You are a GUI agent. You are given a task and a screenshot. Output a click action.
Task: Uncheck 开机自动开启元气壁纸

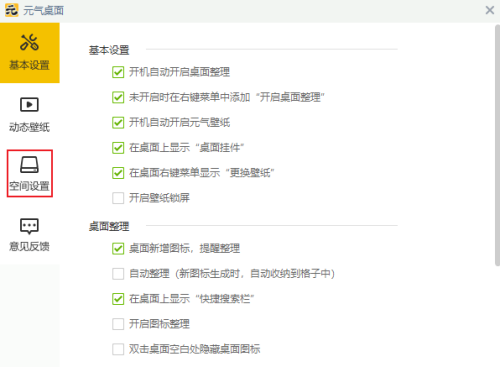tap(118, 122)
